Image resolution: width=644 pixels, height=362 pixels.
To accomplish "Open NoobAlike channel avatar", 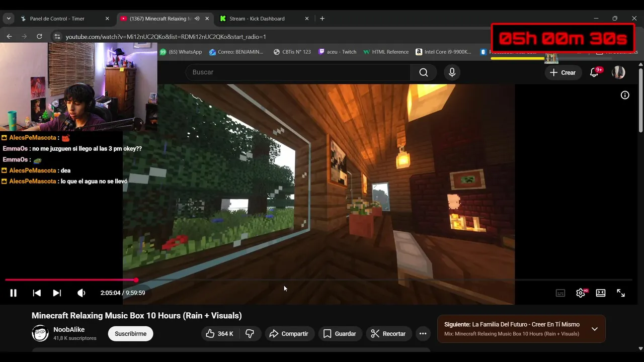I will tap(40, 333).
